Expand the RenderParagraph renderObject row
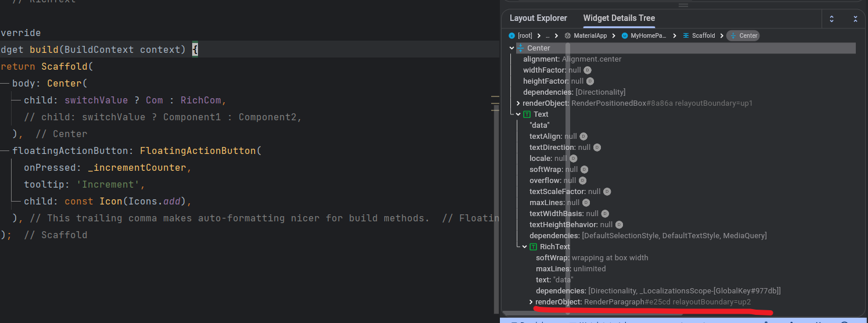The image size is (868, 323). (531, 302)
